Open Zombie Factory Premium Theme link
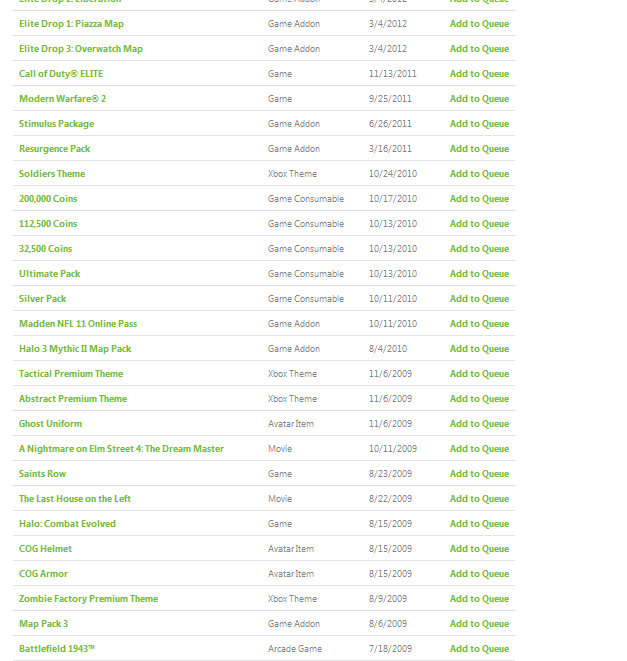Image resolution: width=627 pixels, height=661 pixels. (x=89, y=599)
